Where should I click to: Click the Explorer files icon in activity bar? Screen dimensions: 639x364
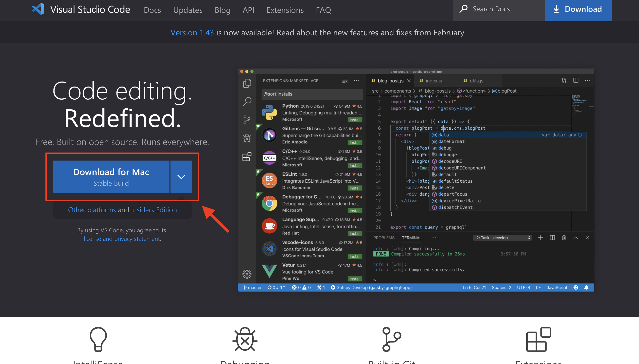(x=247, y=83)
